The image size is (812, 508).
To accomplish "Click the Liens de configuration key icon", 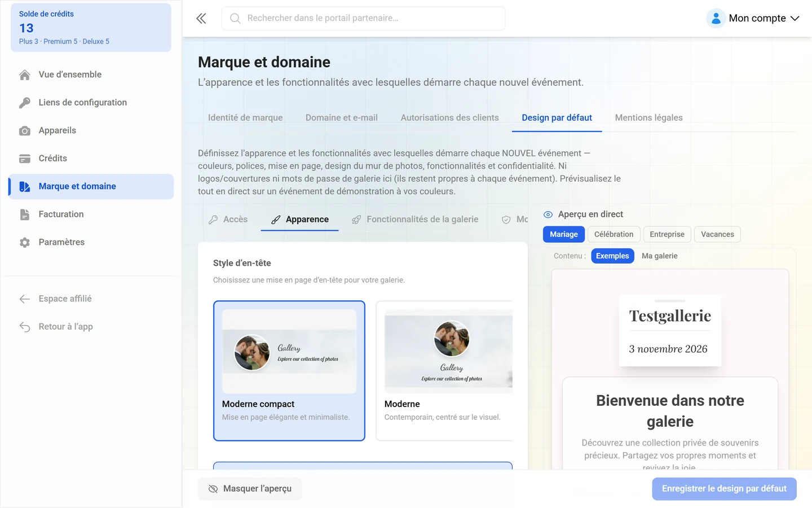I will pyautogui.click(x=25, y=103).
